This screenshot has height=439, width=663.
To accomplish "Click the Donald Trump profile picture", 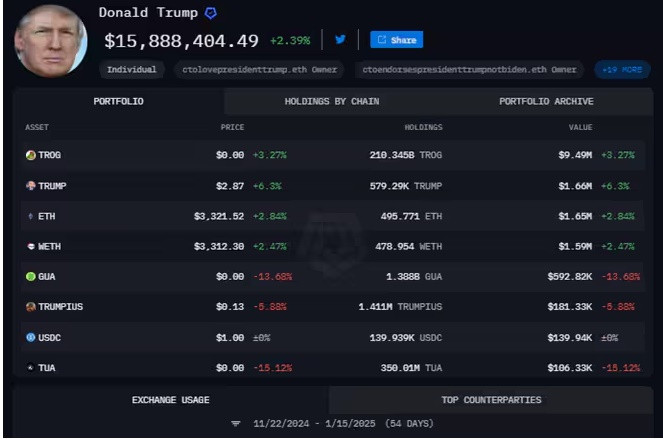I will pos(51,41).
